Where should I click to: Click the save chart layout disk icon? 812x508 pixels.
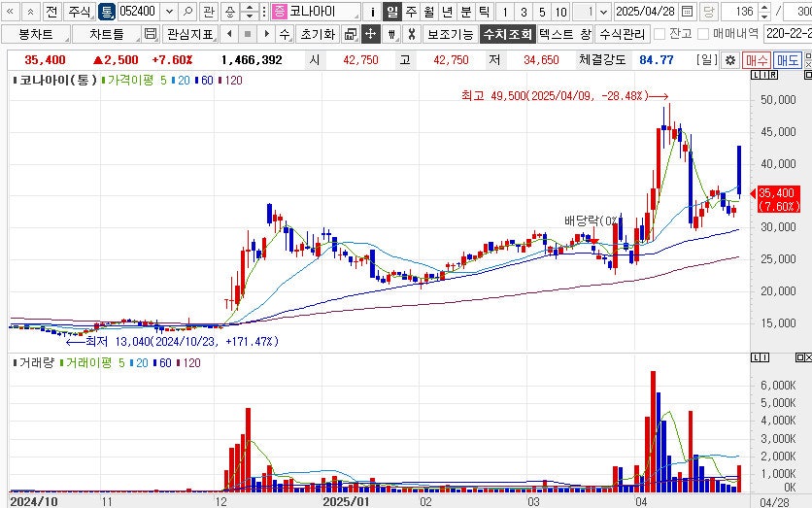pos(150,34)
